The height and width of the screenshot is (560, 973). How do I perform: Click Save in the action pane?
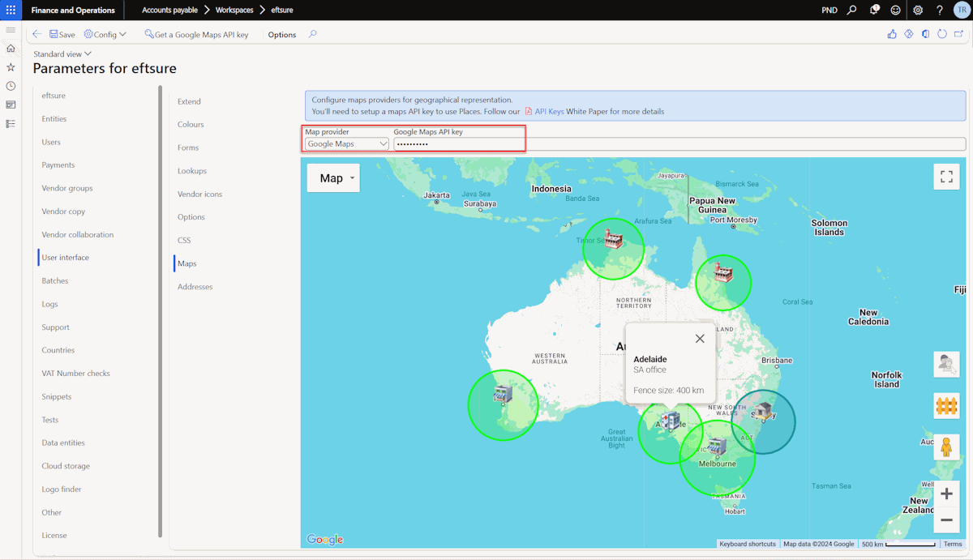(x=62, y=35)
